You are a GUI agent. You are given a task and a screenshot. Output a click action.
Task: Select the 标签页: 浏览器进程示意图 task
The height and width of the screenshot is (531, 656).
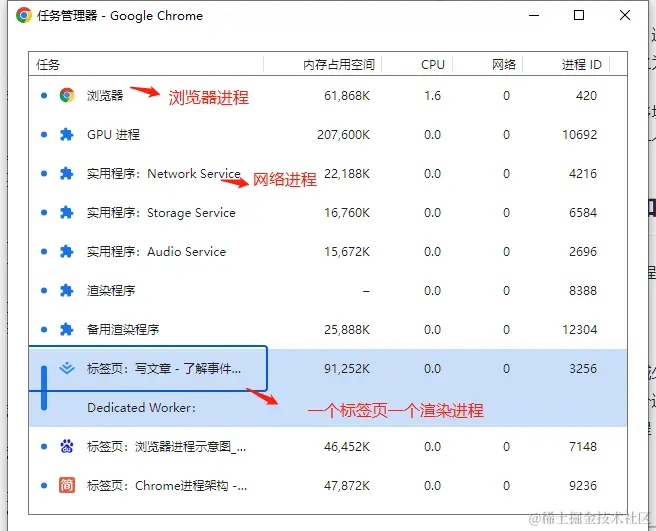tap(167, 446)
